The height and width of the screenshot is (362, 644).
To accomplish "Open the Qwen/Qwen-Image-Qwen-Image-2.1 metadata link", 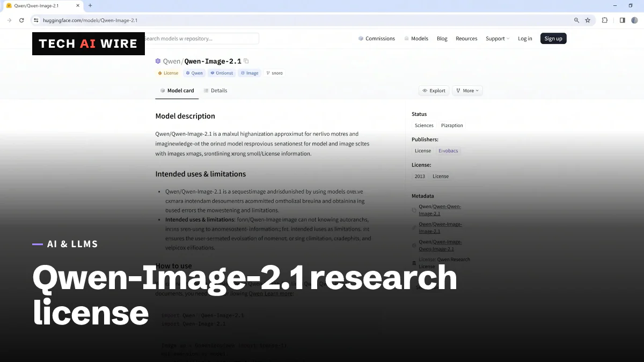I will pyautogui.click(x=440, y=245).
